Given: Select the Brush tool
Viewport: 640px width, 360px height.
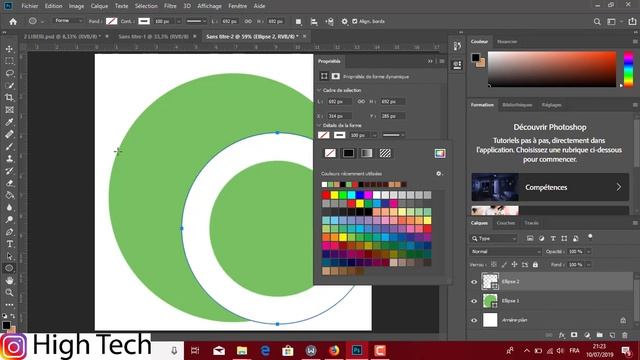Looking at the screenshot, I should [x=9, y=147].
